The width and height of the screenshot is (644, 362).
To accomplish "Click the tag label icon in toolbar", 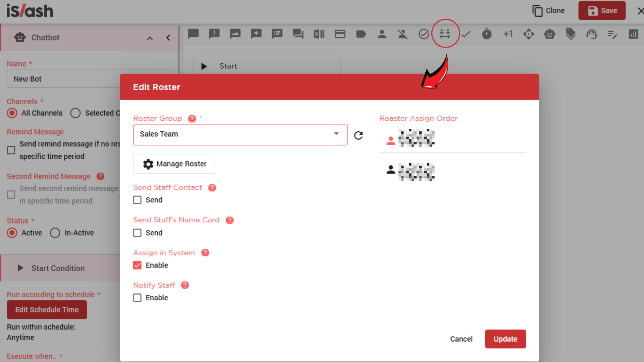I will (361, 34).
